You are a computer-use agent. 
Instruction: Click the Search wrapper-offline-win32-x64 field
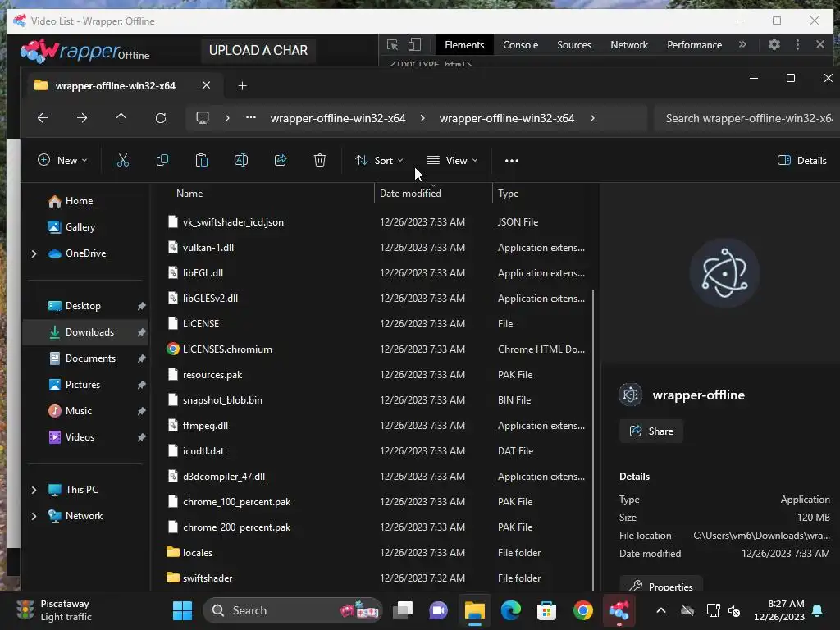(x=746, y=118)
